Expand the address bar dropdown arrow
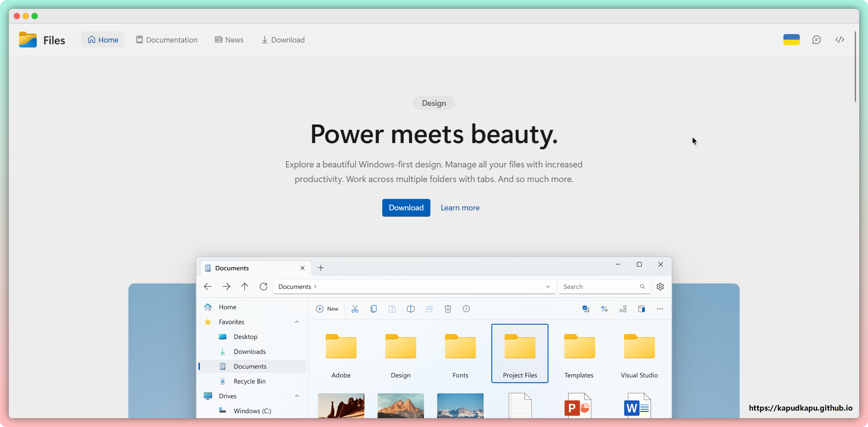The width and height of the screenshot is (868, 427). coord(547,287)
